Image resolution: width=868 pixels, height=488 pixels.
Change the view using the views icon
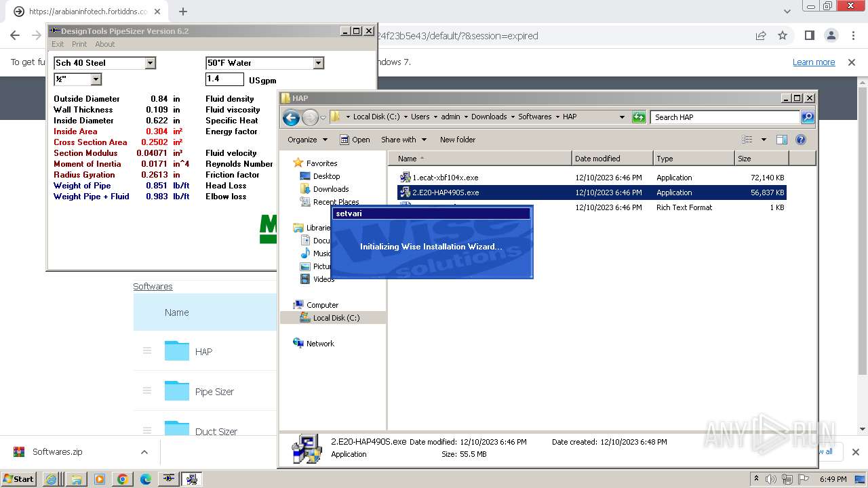point(747,140)
